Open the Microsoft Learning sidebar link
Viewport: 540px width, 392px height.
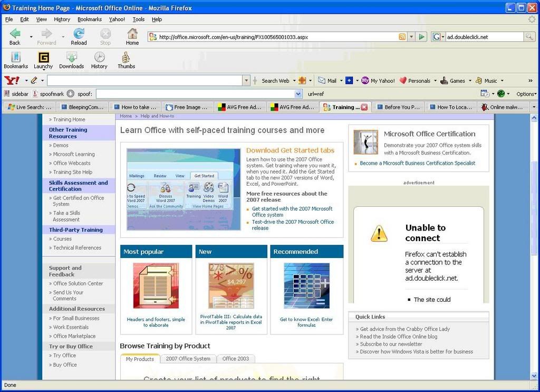tap(74, 154)
